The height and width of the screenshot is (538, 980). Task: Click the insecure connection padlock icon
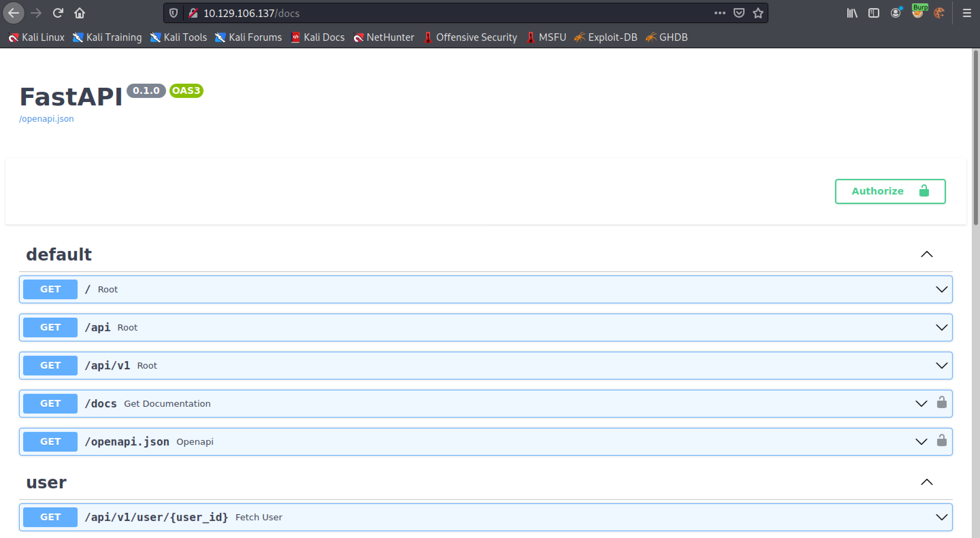click(x=193, y=13)
